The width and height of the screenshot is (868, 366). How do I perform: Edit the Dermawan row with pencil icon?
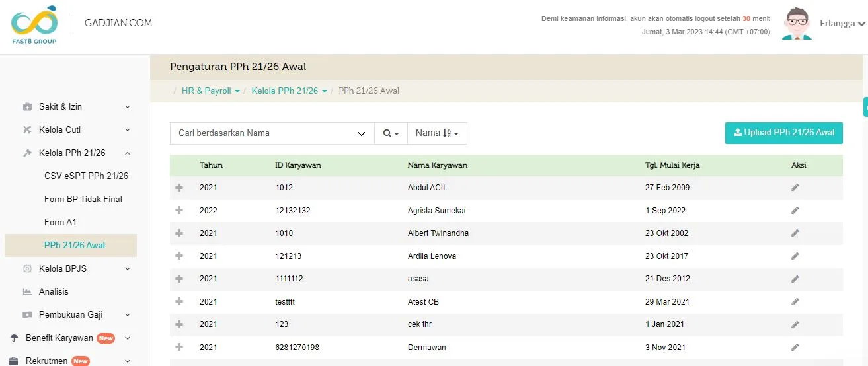pos(795,348)
